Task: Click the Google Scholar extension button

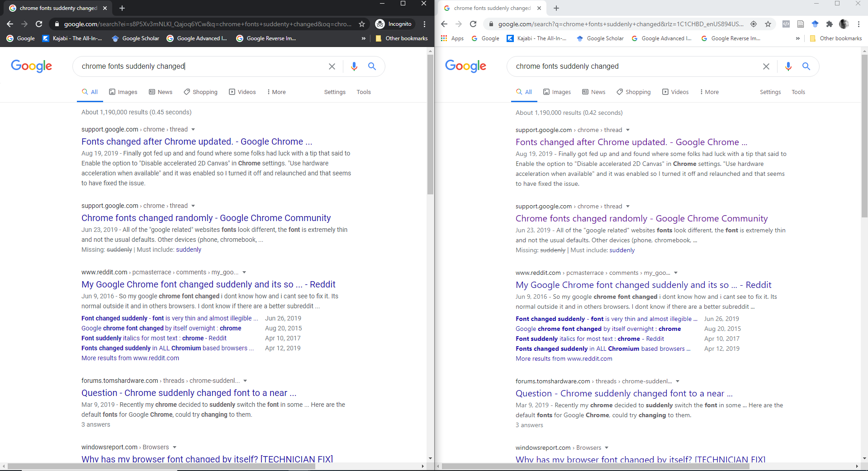Action: point(815,24)
